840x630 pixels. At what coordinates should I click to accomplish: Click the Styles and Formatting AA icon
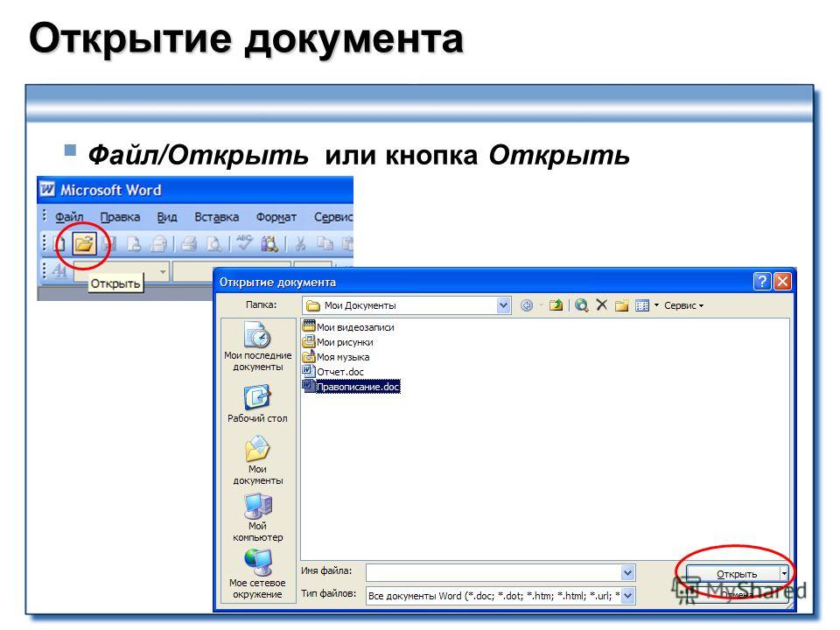pos(59,271)
